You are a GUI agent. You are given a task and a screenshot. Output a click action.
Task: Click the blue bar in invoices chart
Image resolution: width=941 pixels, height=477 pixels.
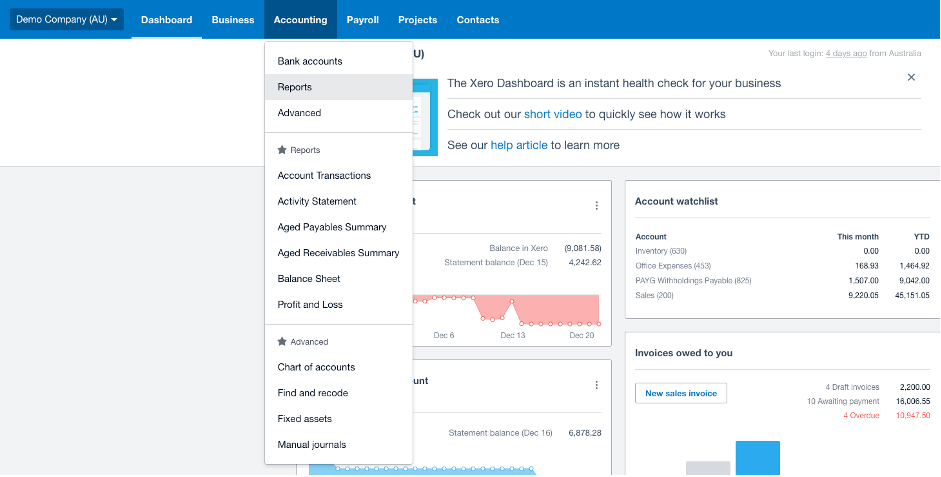click(x=757, y=458)
